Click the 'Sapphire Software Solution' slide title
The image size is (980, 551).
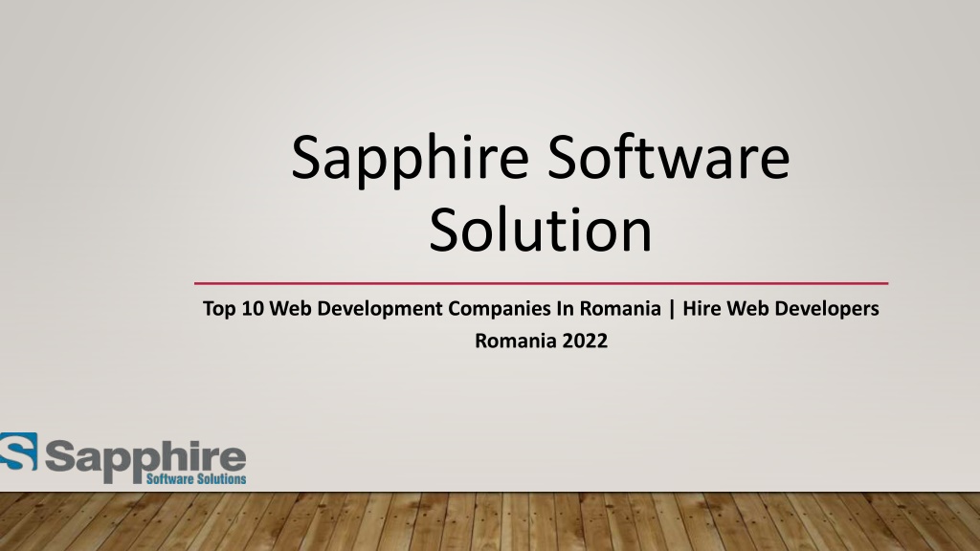[541, 193]
